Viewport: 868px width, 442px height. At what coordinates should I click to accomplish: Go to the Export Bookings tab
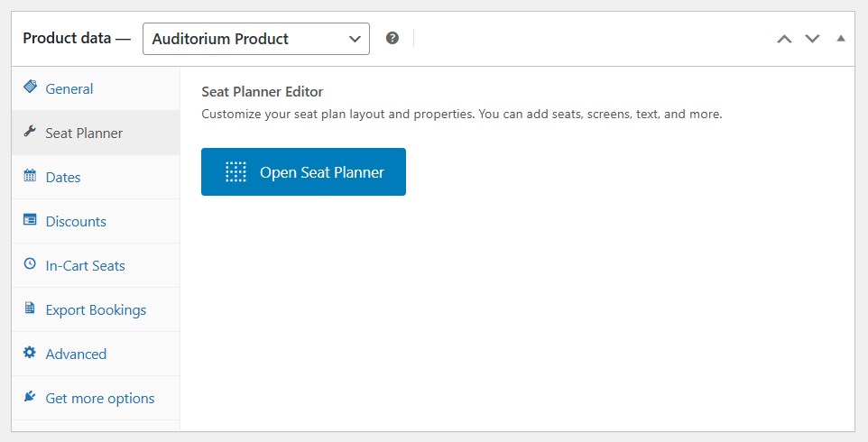point(96,309)
